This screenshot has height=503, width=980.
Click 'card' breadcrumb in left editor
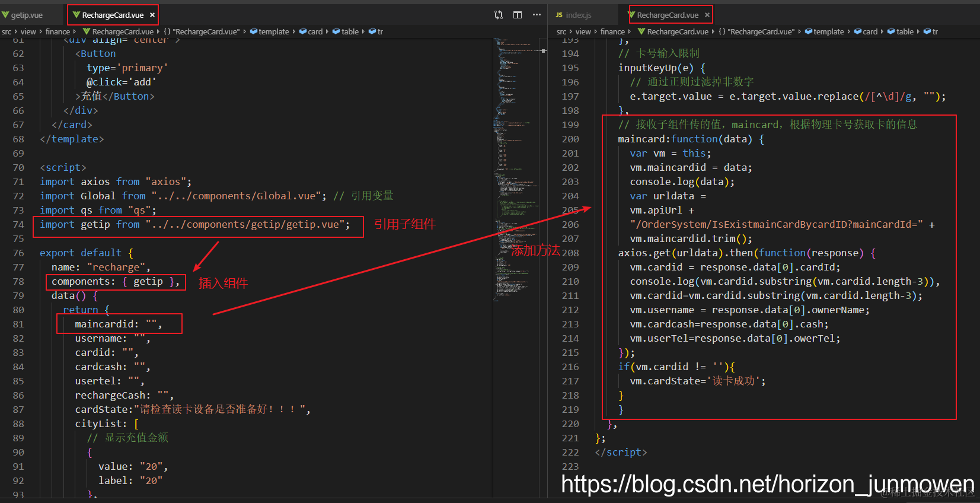(x=315, y=31)
